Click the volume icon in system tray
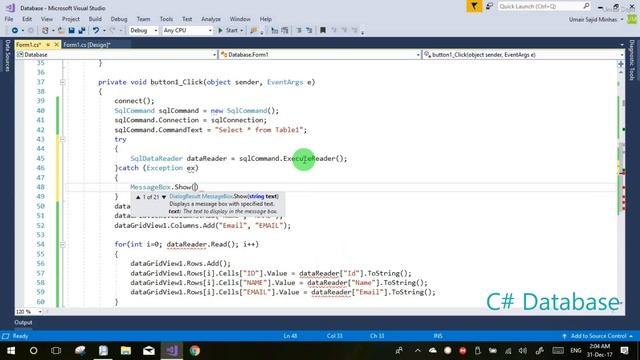This screenshot has width=640, height=360. tap(523, 351)
